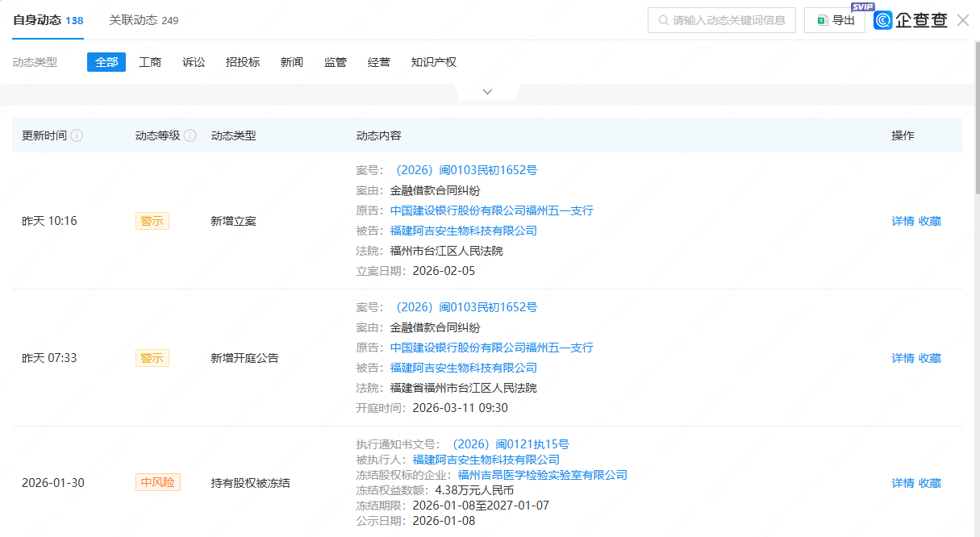Filter by 诉讼 dynamic type
Image resolution: width=980 pixels, height=537 pixels.
pos(194,62)
